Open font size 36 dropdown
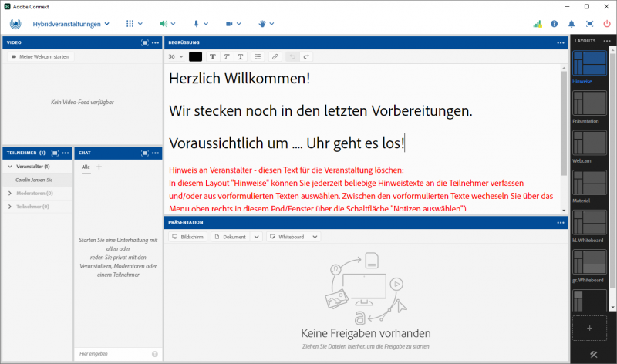 (176, 56)
